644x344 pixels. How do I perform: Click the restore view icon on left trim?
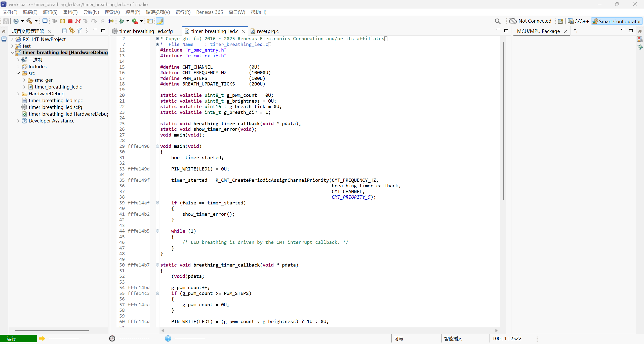point(4,32)
